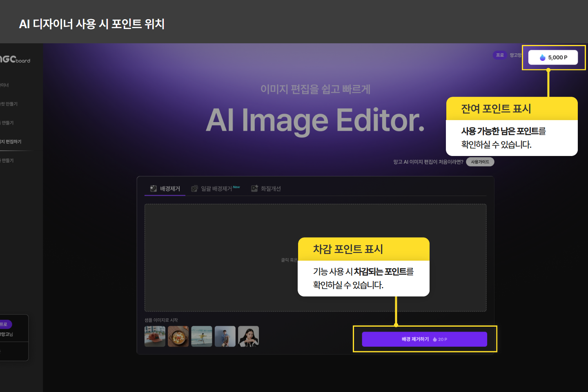Choose the orange cap sample image
Screen dimensions: 588x392
[155, 336]
